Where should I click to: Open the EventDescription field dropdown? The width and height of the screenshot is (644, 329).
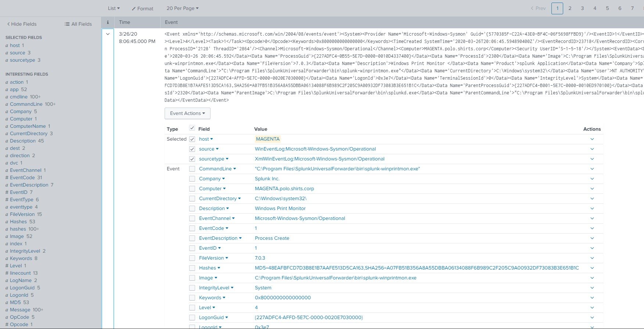point(220,238)
